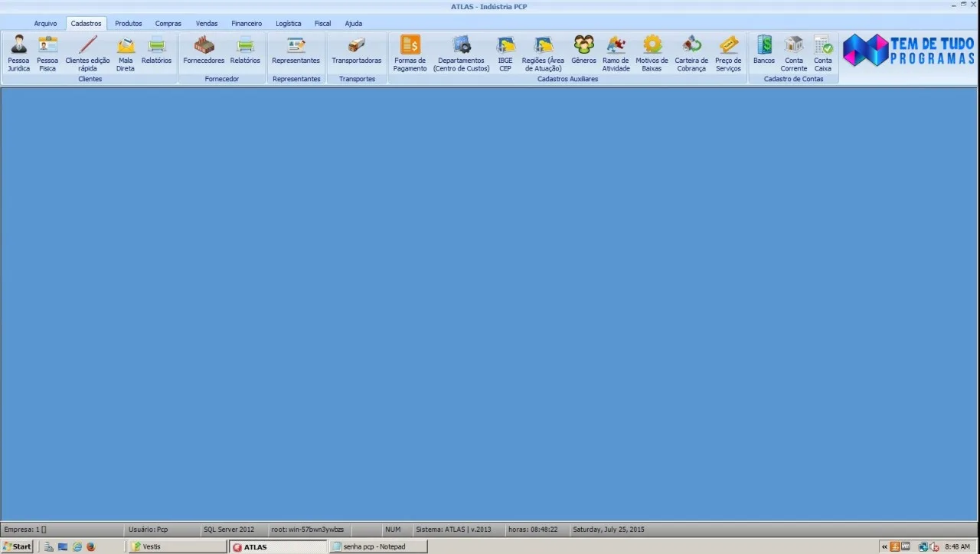Open the Representantes registration
The image size is (980, 554).
[296, 50]
